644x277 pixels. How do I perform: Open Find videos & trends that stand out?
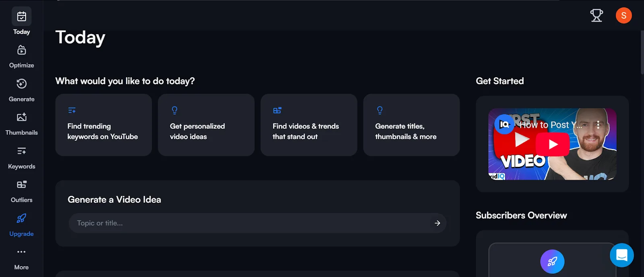[x=309, y=125]
